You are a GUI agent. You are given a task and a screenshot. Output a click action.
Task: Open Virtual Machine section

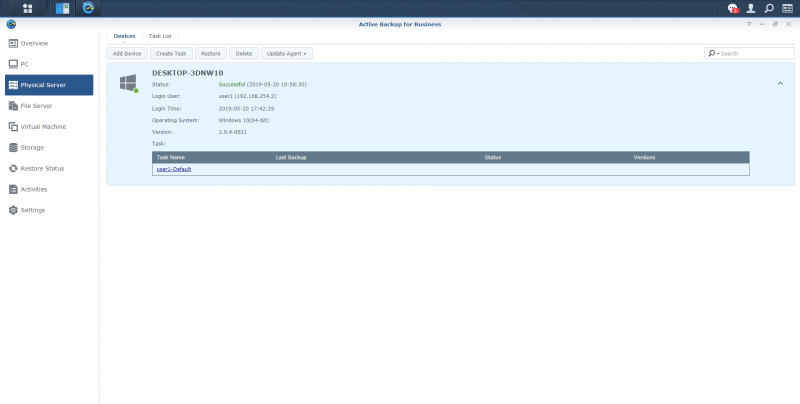(x=43, y=127)
